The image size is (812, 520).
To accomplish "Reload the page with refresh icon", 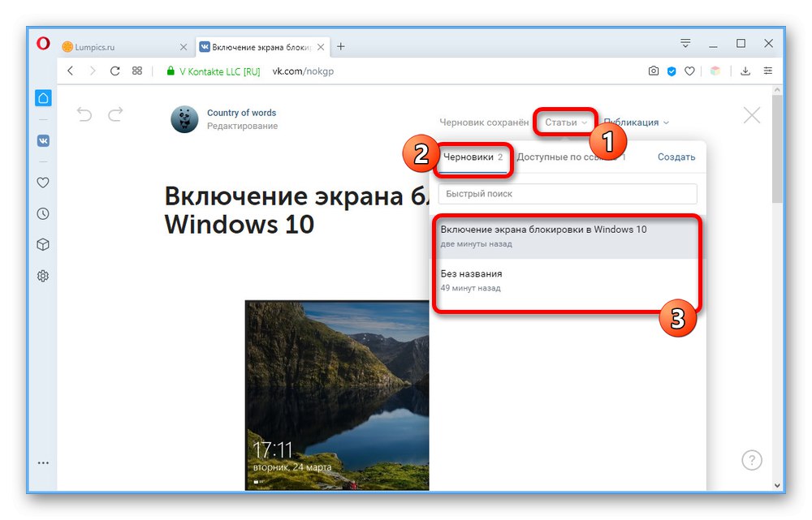I will pyautogui.click(x=115, y=71).
